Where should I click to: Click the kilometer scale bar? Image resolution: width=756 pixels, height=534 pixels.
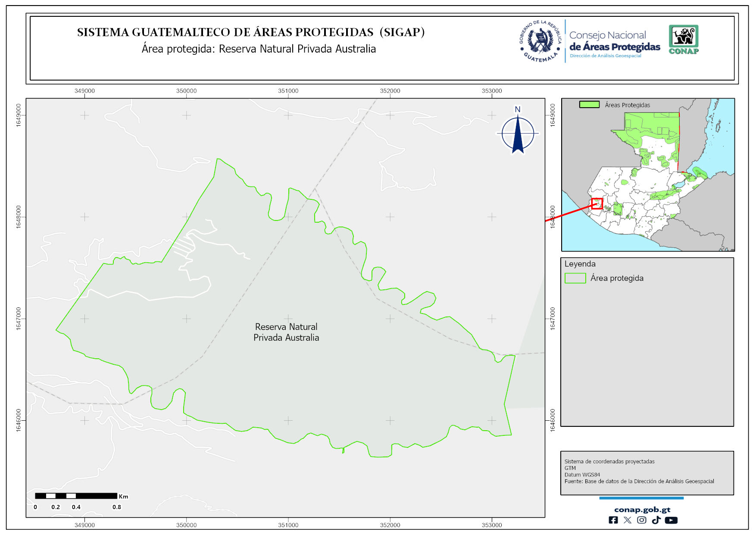coord(76,496)
